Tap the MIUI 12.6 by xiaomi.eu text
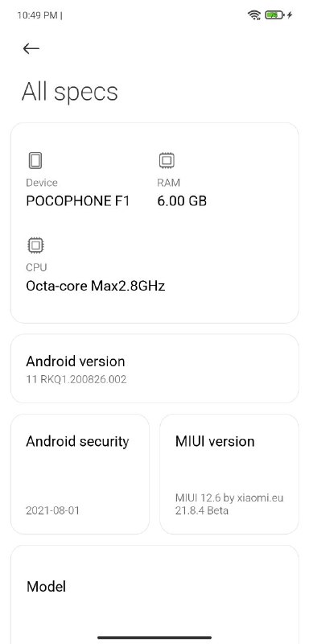 [229, 498]
